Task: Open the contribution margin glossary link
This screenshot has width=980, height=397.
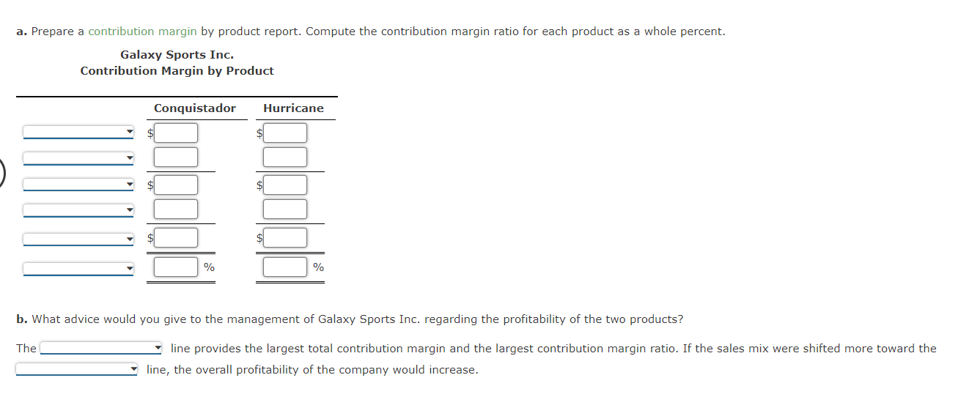Action: (x=142, y=31)
